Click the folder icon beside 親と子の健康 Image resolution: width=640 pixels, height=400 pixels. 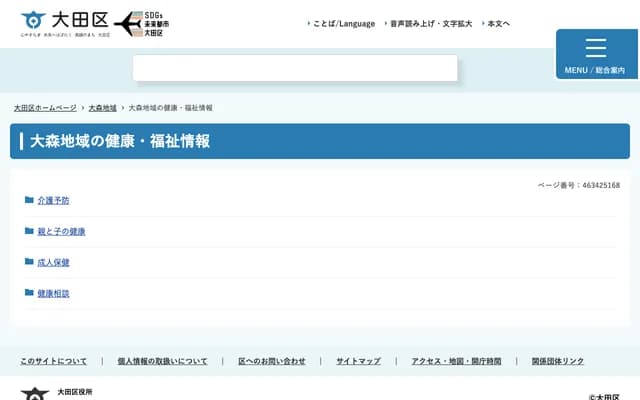(29, 231)
